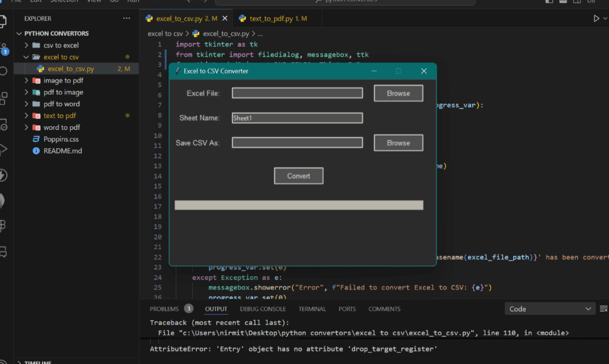
Task: Click Browse next to Excel File
Action: click(x=398, y=93)
